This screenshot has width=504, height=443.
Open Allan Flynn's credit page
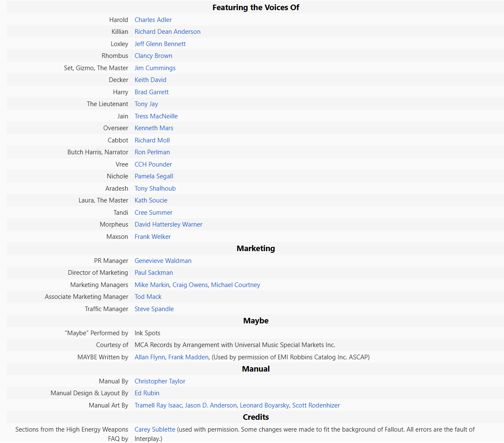[x=150, y=357]
